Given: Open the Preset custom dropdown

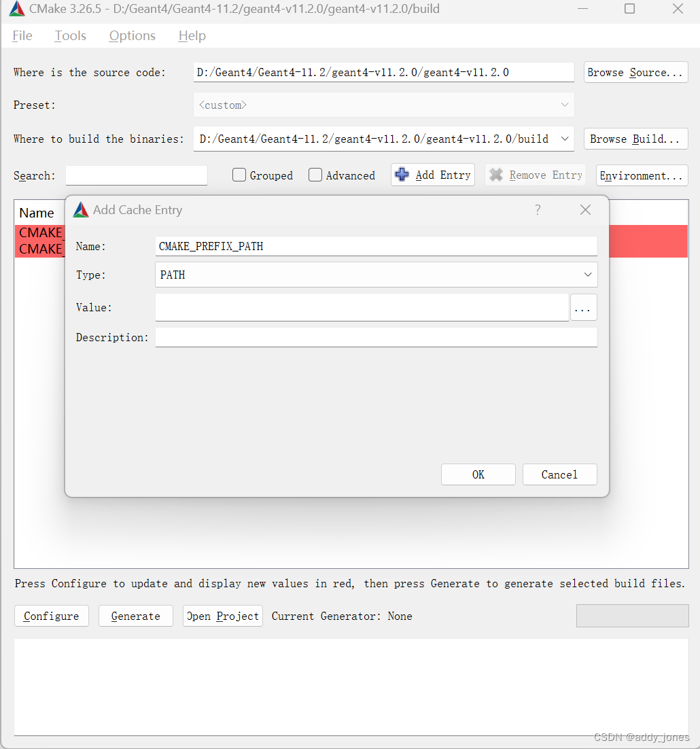Looking at the screenshot, I should tap(383, 105).
